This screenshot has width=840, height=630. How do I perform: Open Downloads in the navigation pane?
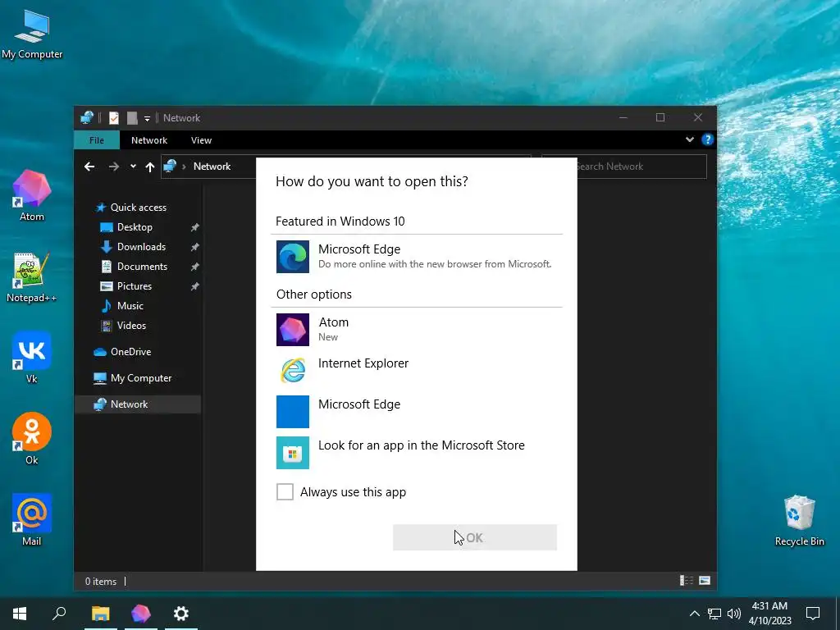point(133,247)
